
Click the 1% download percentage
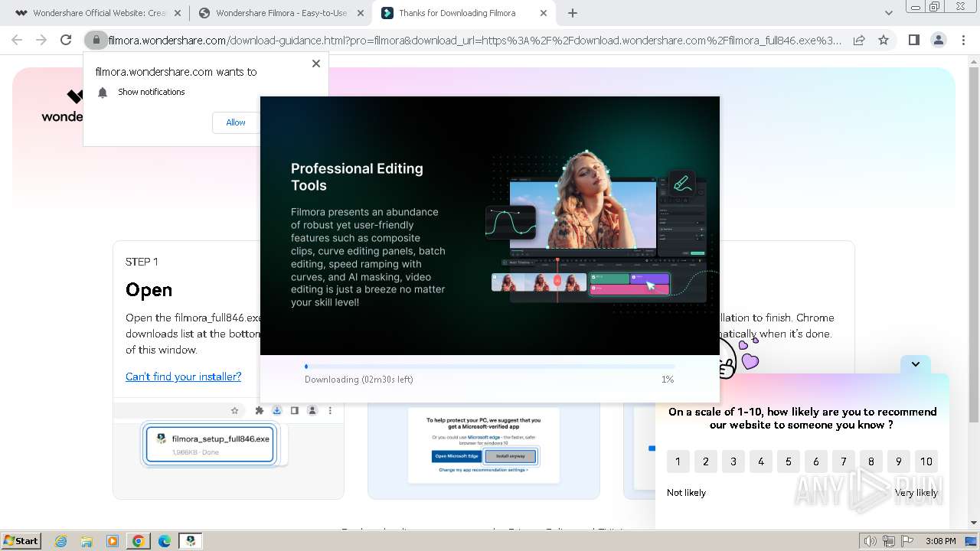668,380
